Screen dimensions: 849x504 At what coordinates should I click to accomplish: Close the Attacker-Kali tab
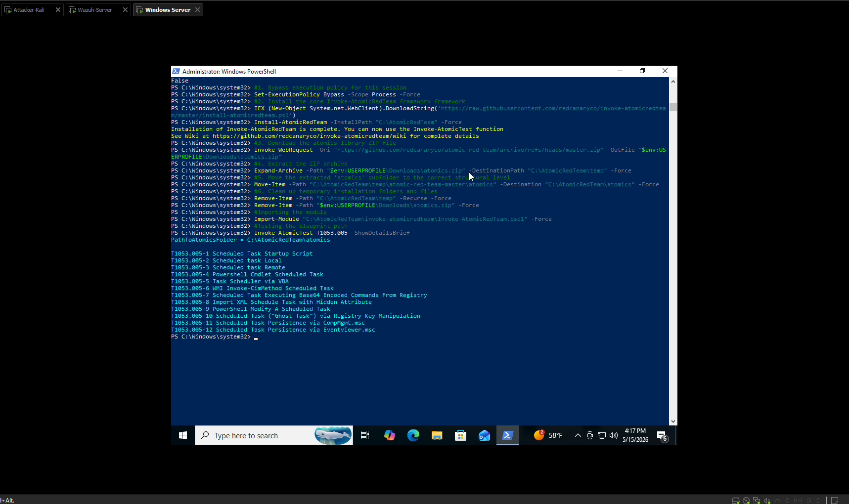[58, 10]
